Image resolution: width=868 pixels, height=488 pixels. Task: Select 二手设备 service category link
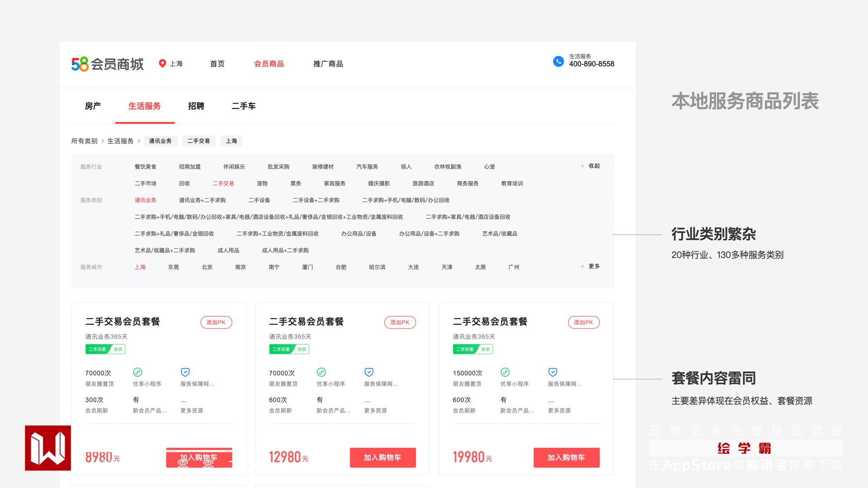point(259,200)
